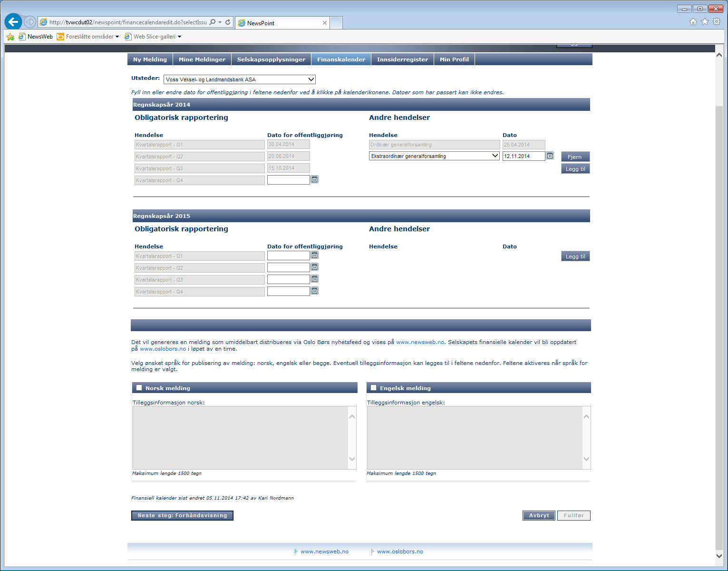Viewport: 728px width, 571px height.
Task: Follow www.newsweb.no link in the paragraph
Action: [x=420, y=342]
